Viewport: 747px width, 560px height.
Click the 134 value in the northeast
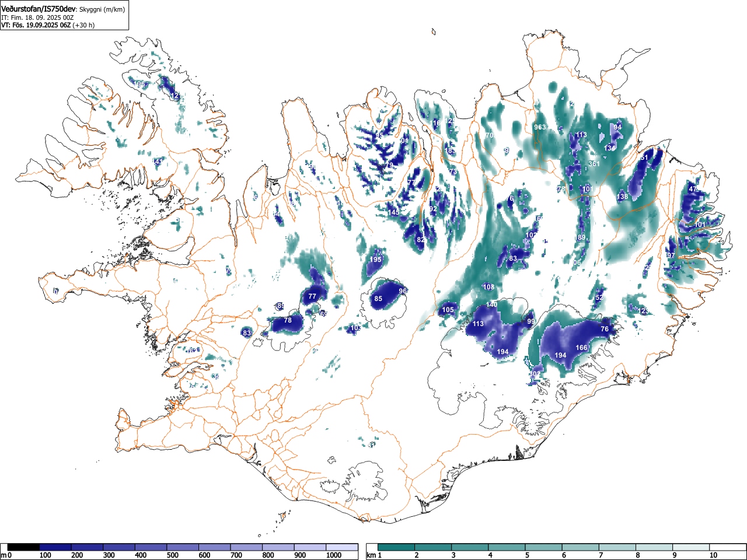(x=609, y=148)
